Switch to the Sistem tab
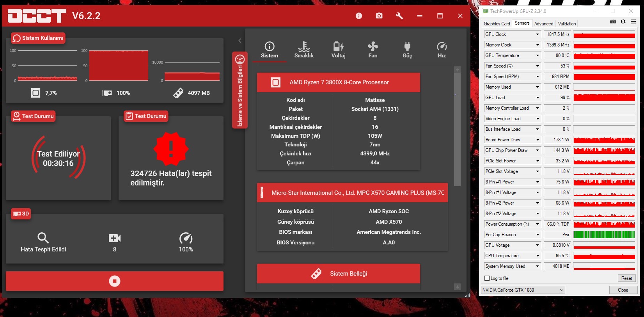The width and height of the screenshot is (644, 317). (x=270, y=50)
